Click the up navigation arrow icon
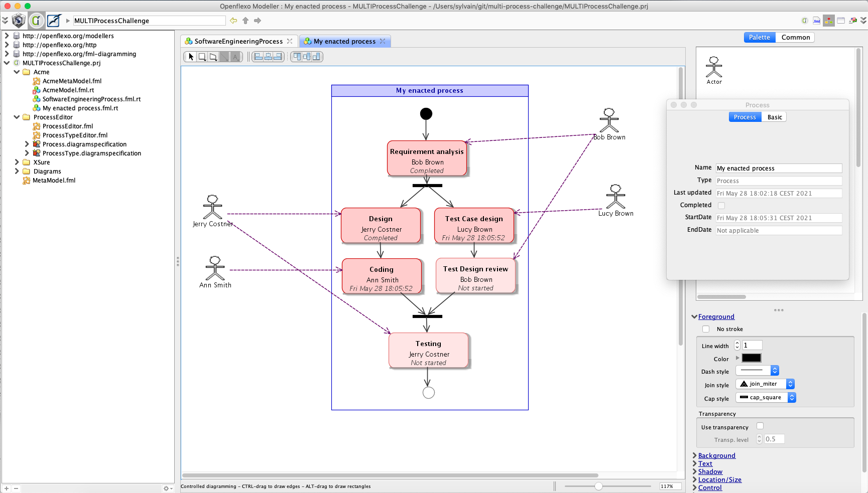 [x=245, y=21]
